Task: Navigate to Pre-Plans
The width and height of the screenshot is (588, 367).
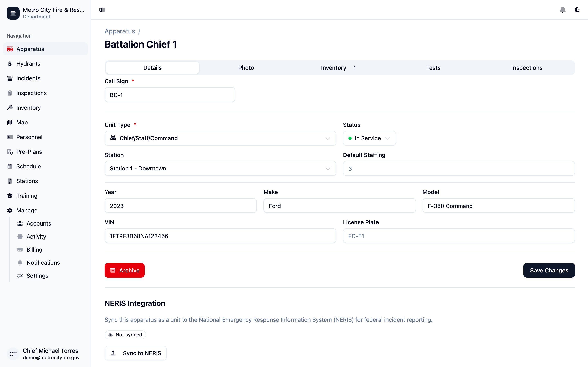Action: pos(29,152)
